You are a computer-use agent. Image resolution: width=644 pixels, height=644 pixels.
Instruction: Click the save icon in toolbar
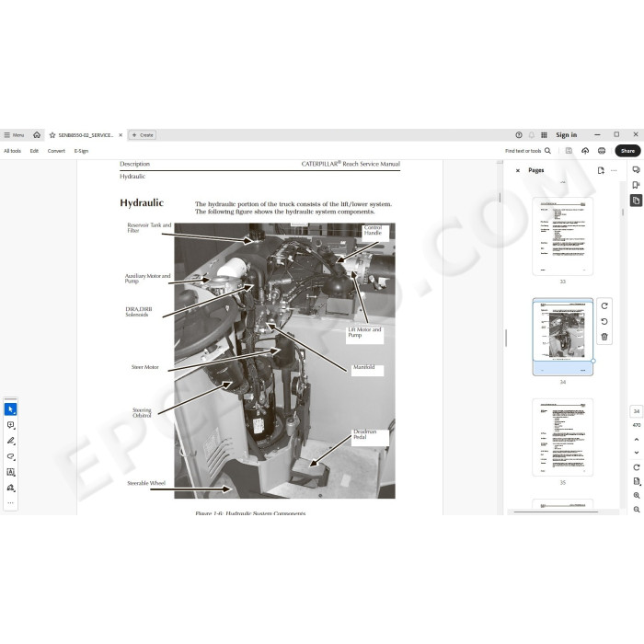coord(569,151)
